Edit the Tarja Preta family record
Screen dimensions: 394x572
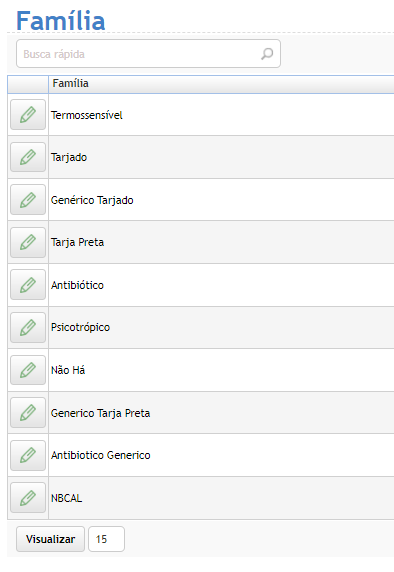28,242
